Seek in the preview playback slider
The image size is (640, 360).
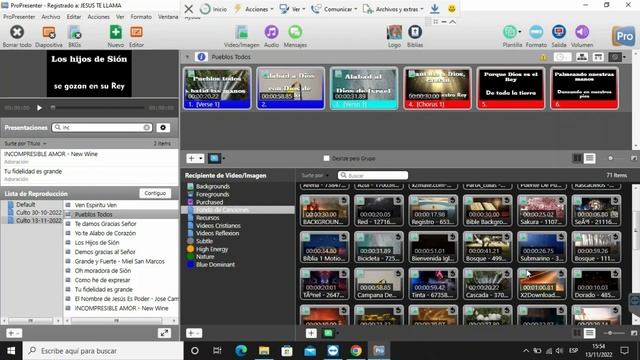pos(98,108)
